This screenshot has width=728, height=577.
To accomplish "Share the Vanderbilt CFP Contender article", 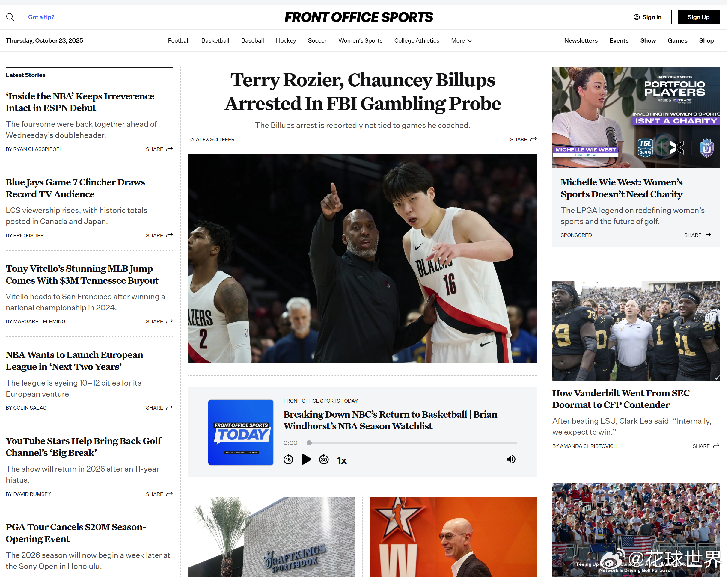I will [x=706, y=446].
